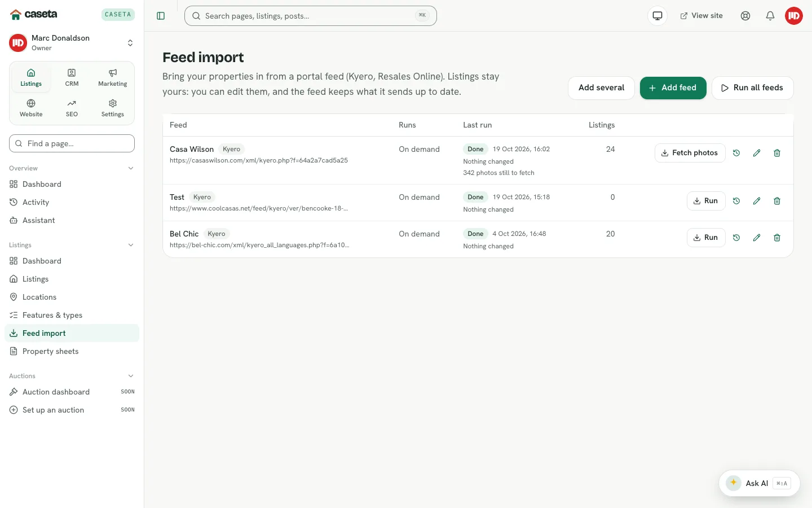812x508 pixels.
Task: Open the Activity page
Action: [x=72, y=202]
